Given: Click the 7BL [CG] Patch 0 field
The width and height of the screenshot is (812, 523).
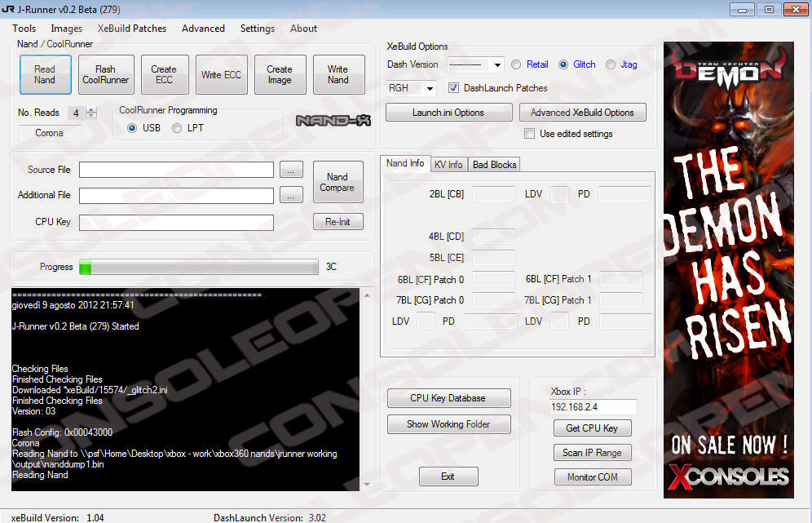Looking at the screenshot, I should 493,300.
